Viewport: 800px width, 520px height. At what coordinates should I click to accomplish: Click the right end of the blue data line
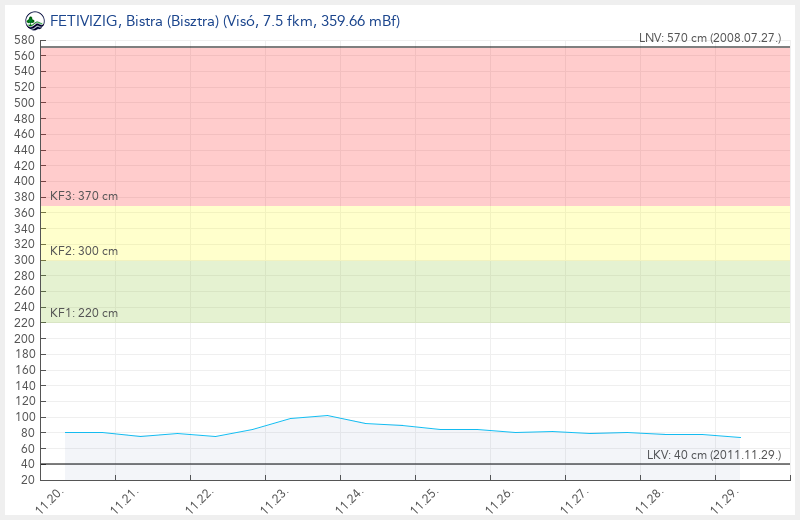point(740,437)
